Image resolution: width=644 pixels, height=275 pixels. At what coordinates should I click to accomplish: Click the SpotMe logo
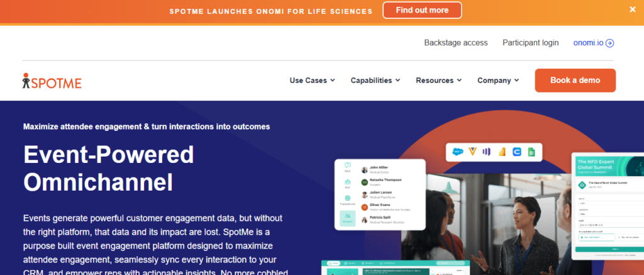click(52, 81)
